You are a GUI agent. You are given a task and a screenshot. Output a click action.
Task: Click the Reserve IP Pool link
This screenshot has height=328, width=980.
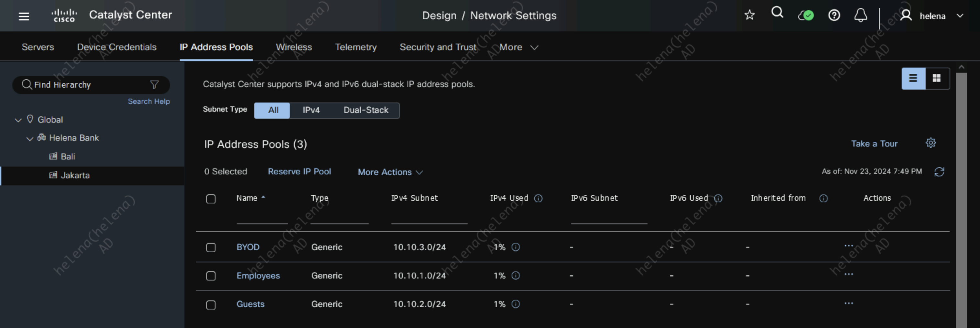click(x=299, y=172)
